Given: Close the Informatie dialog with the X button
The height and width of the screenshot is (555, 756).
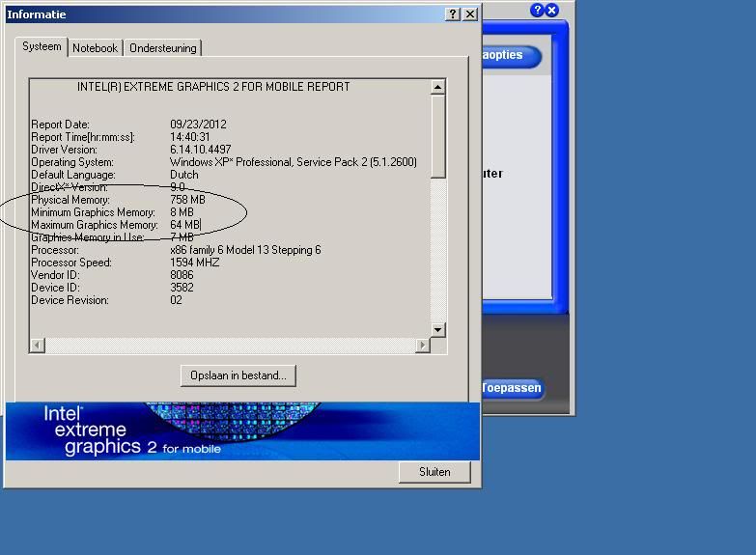Looking at the screenshot, I should [x=470, y=14].
